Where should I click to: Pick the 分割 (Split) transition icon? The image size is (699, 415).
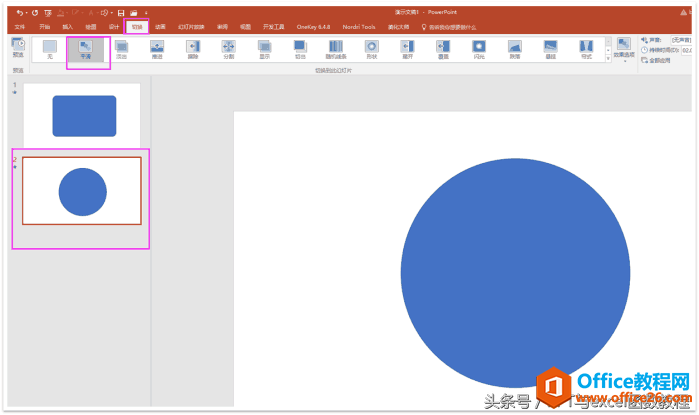[x=228, y=49]
